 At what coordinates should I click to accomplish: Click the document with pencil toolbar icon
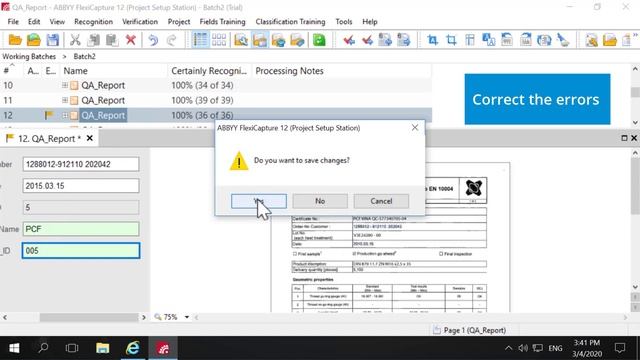coord(591,40)
